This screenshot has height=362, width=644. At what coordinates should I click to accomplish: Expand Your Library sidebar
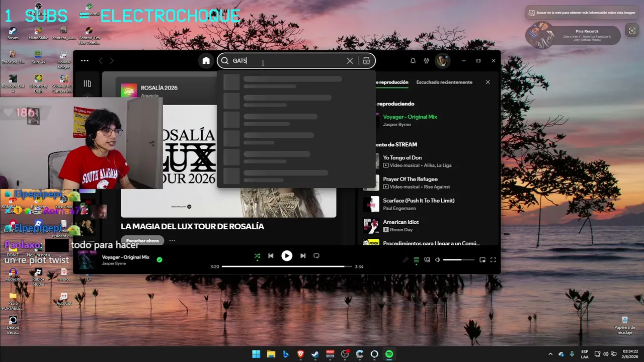coord(87,83)
